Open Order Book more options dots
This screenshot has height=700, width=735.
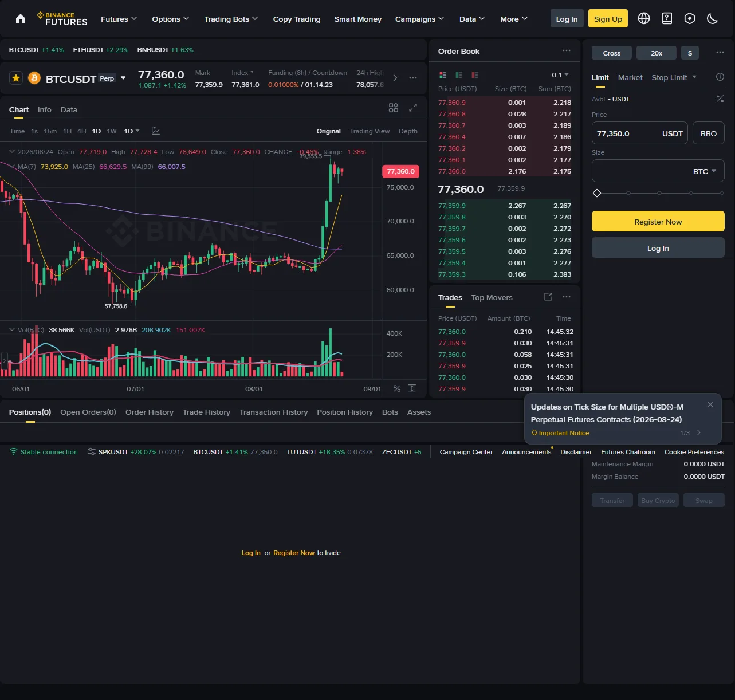(x=567, y=50)
